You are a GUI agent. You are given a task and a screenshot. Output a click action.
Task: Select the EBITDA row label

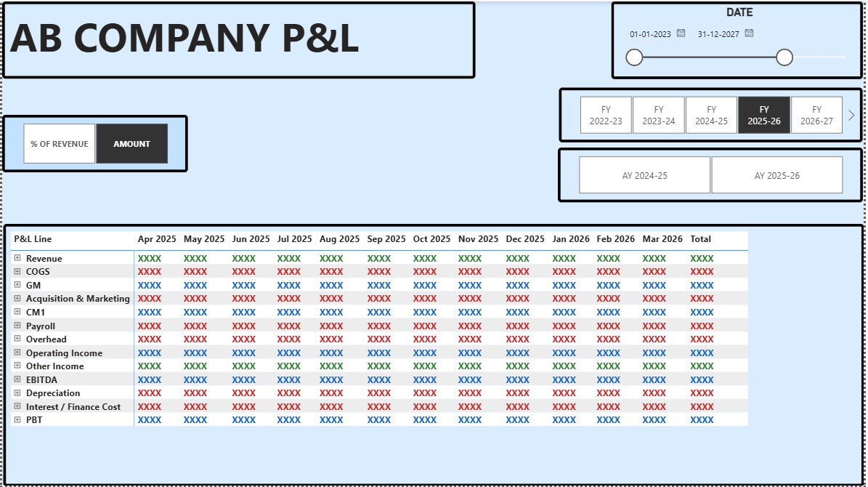click(x=41, y=379)
